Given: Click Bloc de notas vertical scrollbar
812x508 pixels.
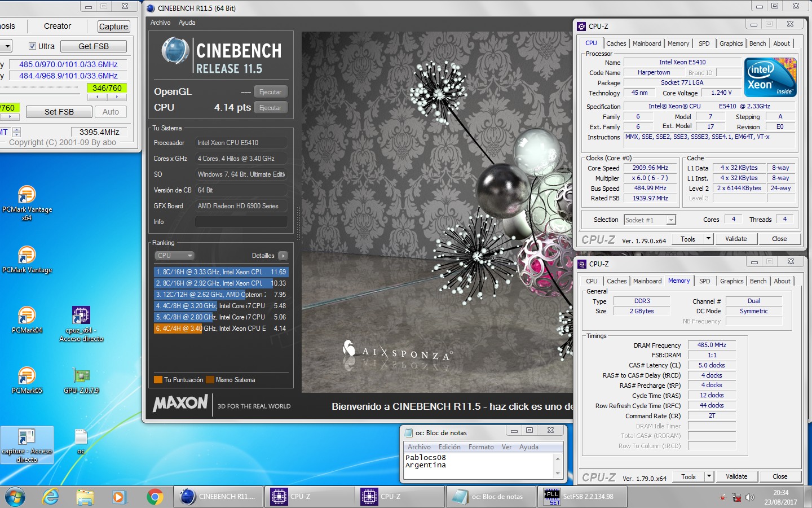Looking at the screenshot, I should coord(558,466).
